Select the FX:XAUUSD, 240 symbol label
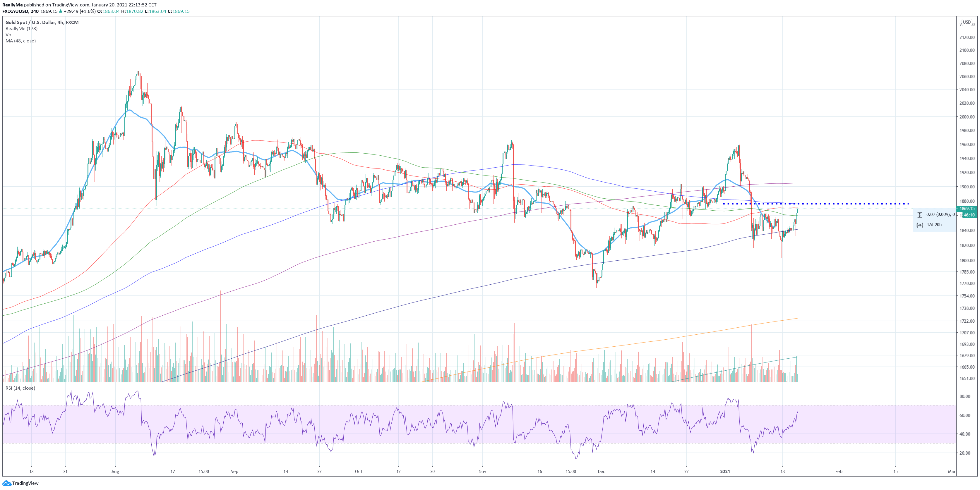 [20, 11]
